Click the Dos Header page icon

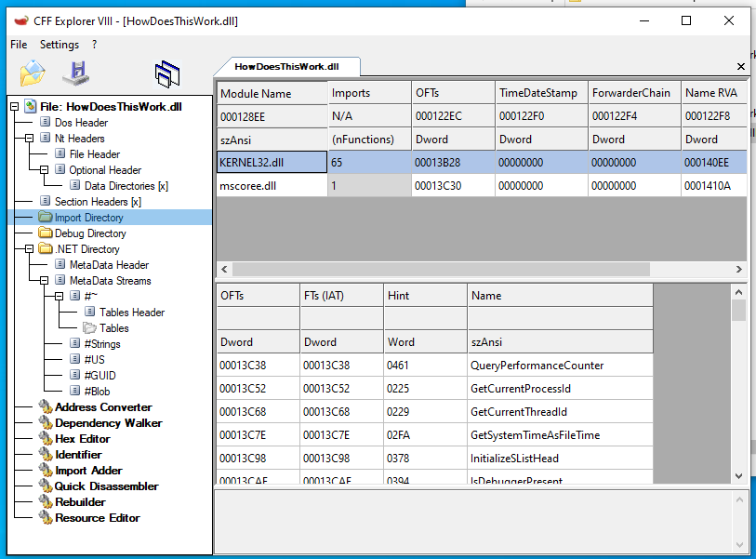(46, 122)
